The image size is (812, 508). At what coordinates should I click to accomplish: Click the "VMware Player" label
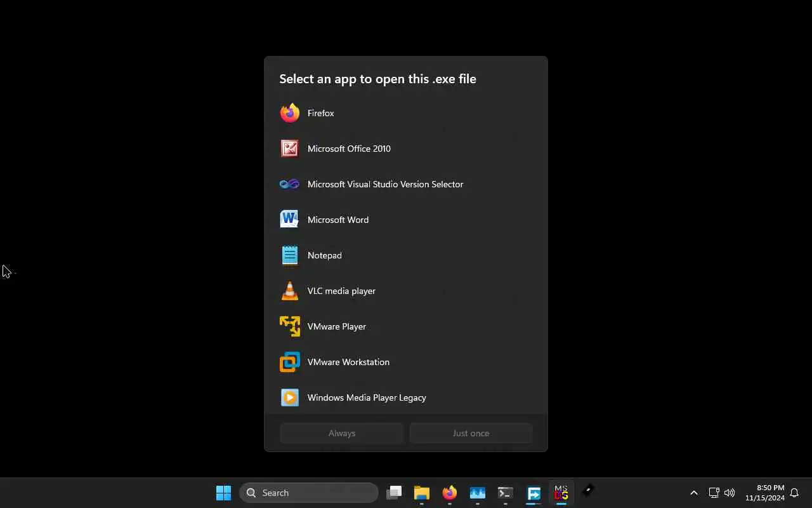click(x=337, y=326)
